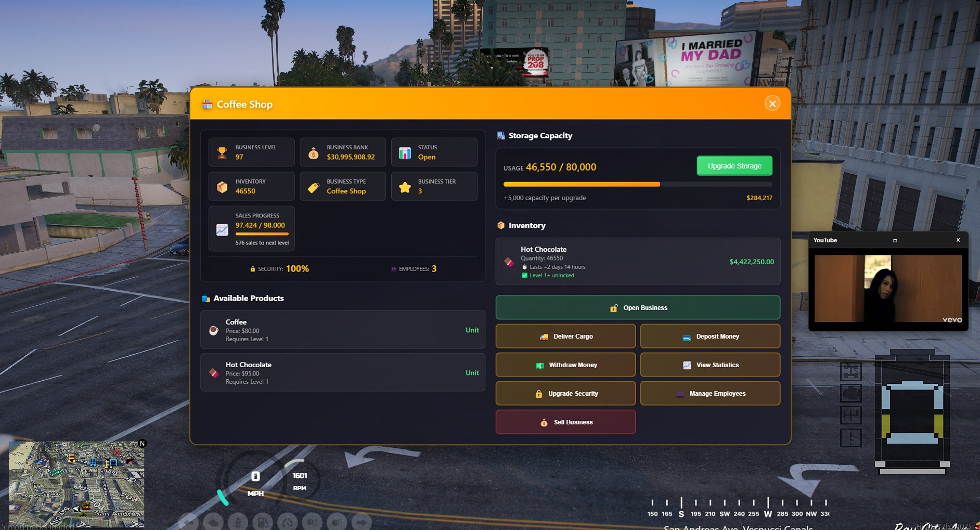Click the text +5,000 capacity per upgrade
This screenshot has width=980, height=530.
(545, 198)
